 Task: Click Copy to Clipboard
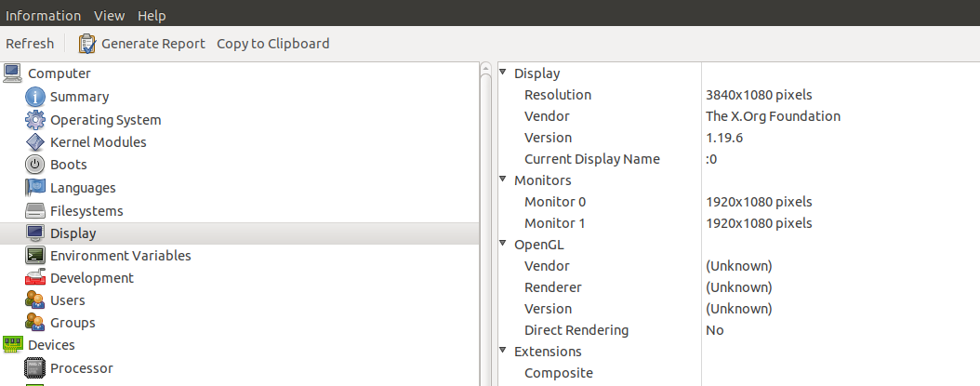(272, 44)
